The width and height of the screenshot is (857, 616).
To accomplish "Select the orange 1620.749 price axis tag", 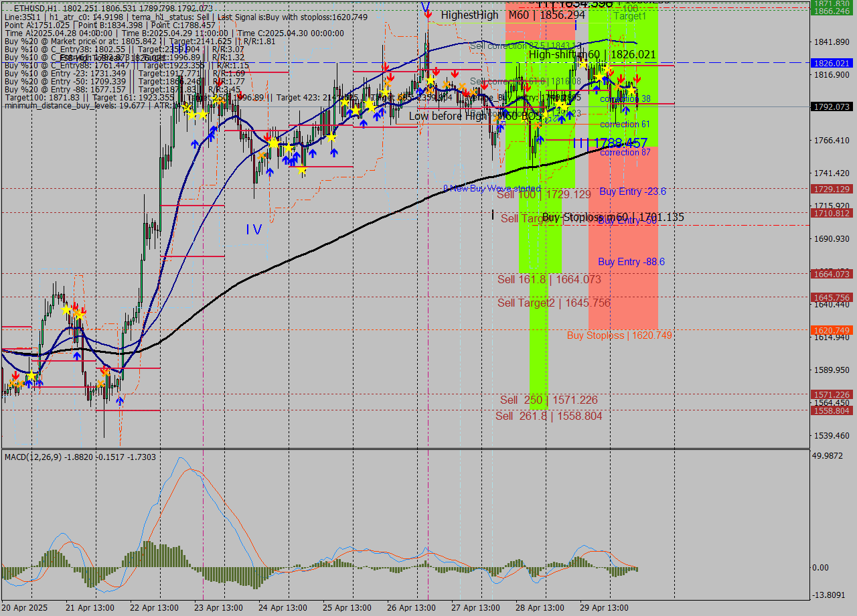I will point(831,330).
